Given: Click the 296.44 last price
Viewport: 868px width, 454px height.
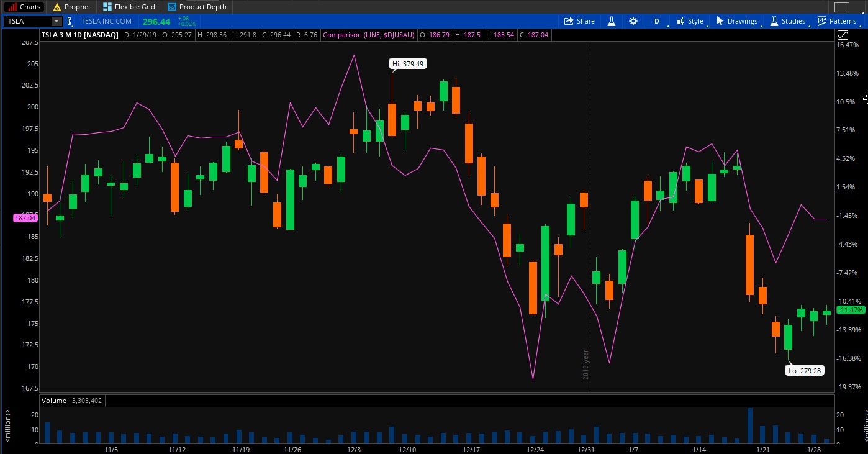Looking at the screenshot, I should click(x=156, y=22).
